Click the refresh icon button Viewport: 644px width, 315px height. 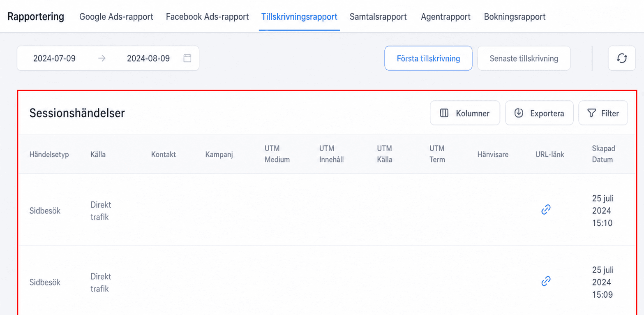pyautogui.click(x=622, y=58)
